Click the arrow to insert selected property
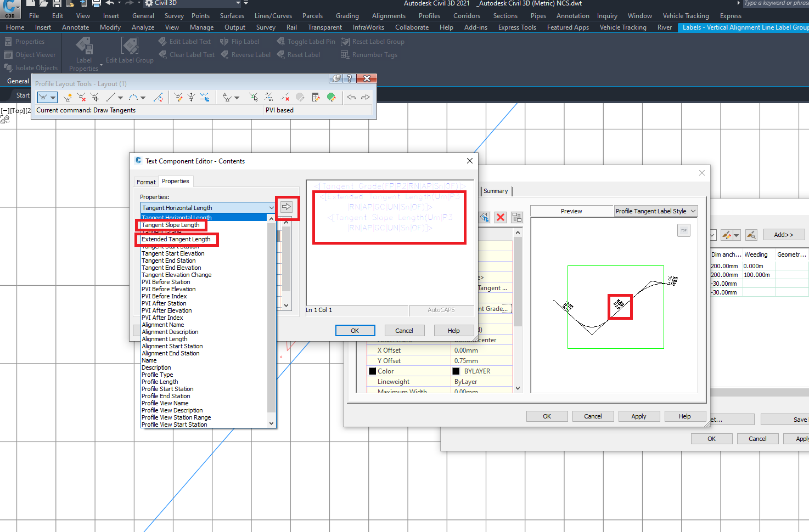This screenshot has height=532, width=809. coord(286,207)
